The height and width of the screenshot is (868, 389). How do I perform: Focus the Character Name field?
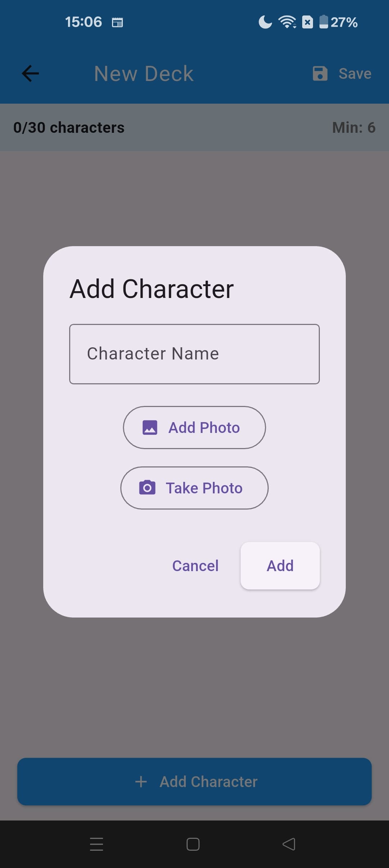point(194,354)
